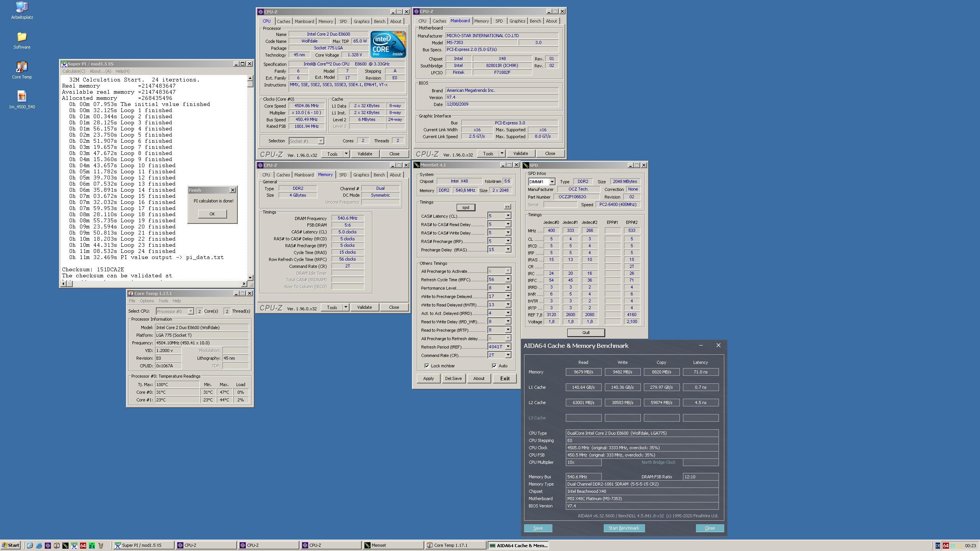The width and height of the screenshot is (980, 551).
Task: Click Start Benchmark in AIDA64
Action: 624,528
